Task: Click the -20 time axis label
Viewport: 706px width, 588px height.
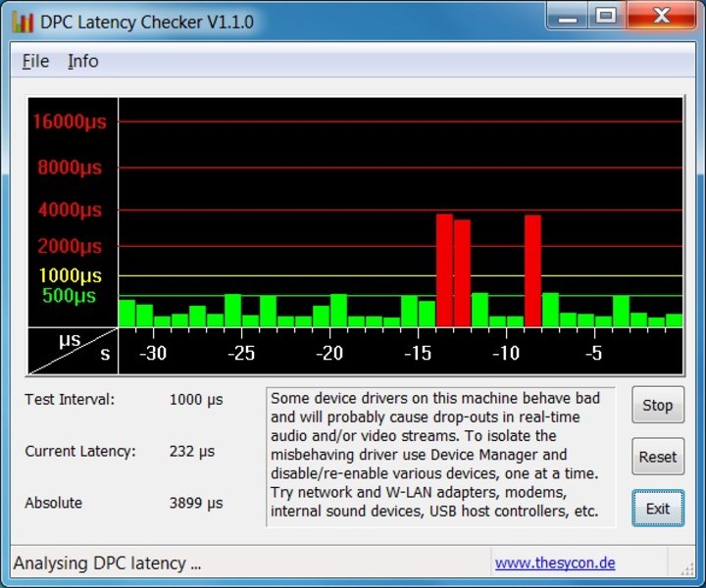Action: (x=329, y=353)
